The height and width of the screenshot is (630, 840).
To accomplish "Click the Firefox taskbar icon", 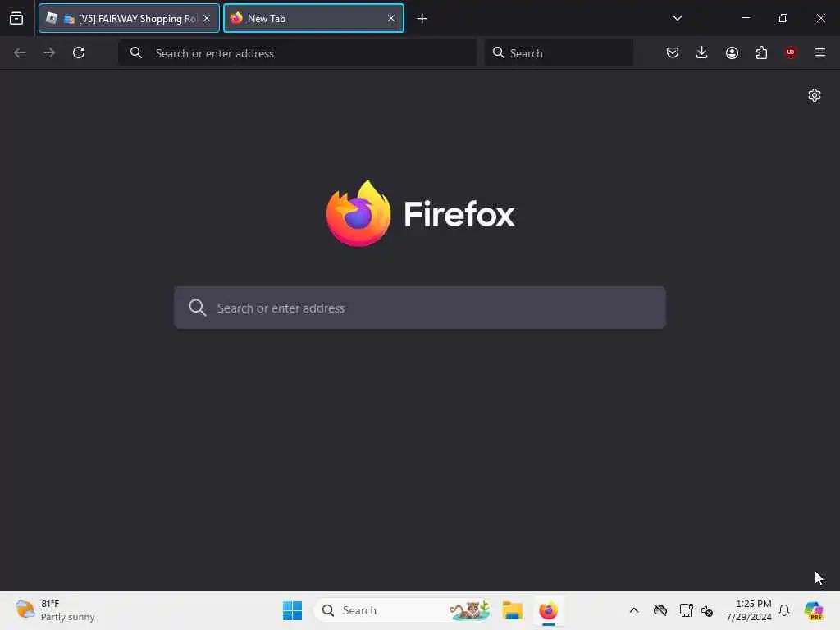I will coord(548,610).
